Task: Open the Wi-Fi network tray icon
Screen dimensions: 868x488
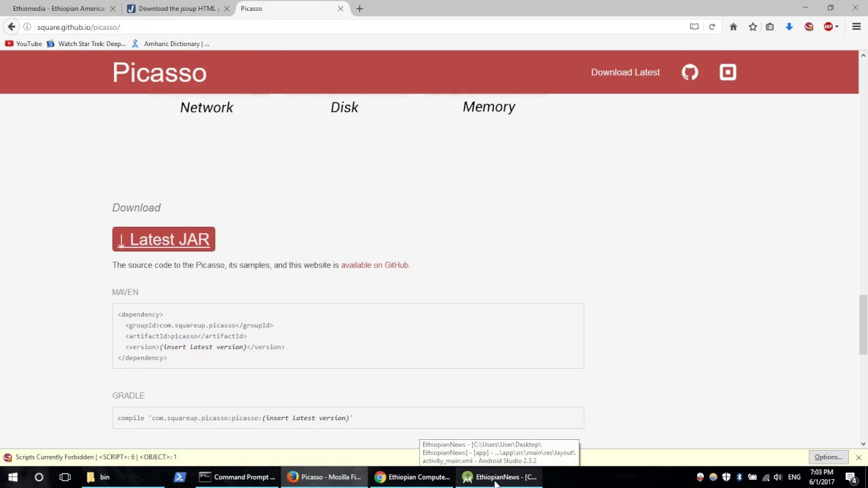Action: point(766,477)
